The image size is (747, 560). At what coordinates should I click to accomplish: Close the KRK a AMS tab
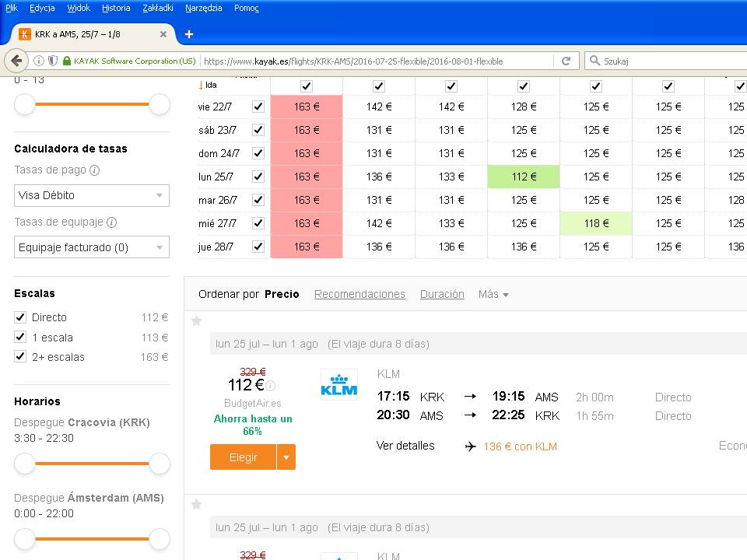point(163,34)
